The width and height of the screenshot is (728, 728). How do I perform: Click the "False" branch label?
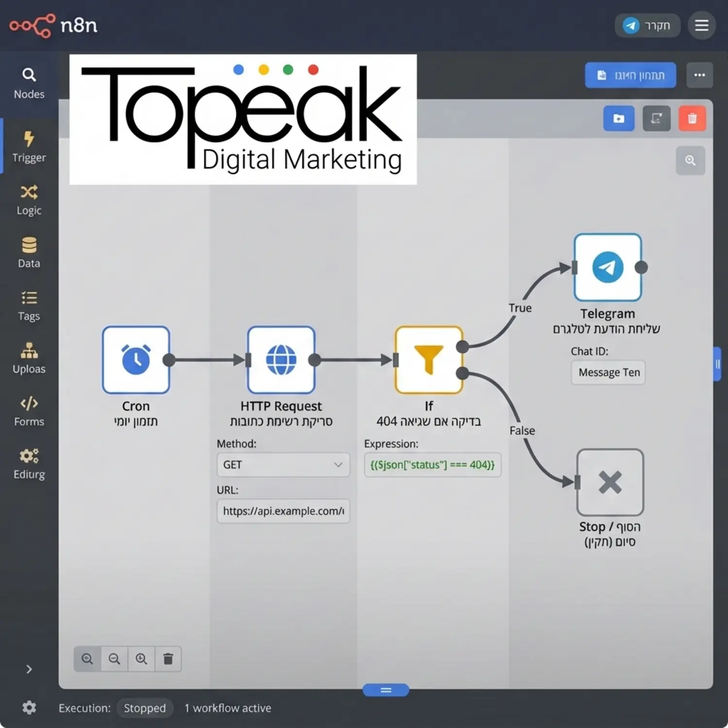[522, 430]
